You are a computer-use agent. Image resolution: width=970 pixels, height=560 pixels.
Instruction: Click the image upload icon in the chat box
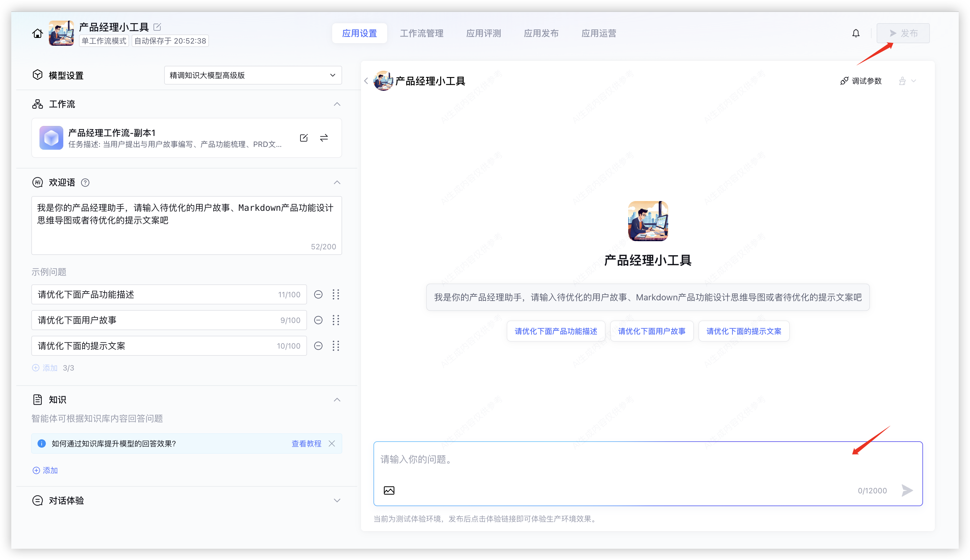pyautogui.click(x=389, y=490)
